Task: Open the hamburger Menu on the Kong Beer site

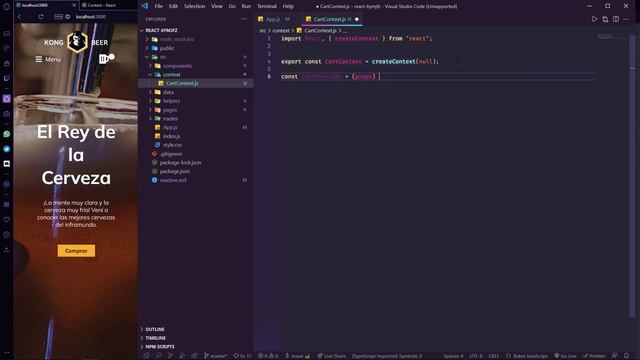Action: [x=48, y=59]
